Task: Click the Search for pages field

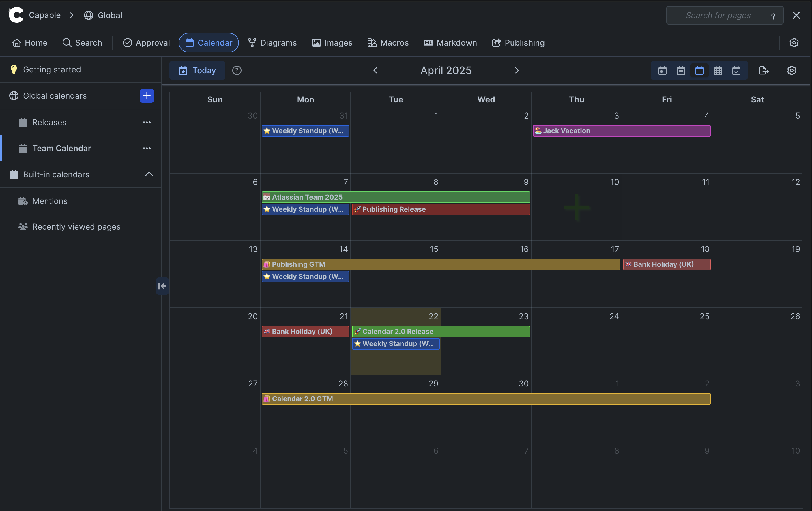Action: tap(718, 16)
